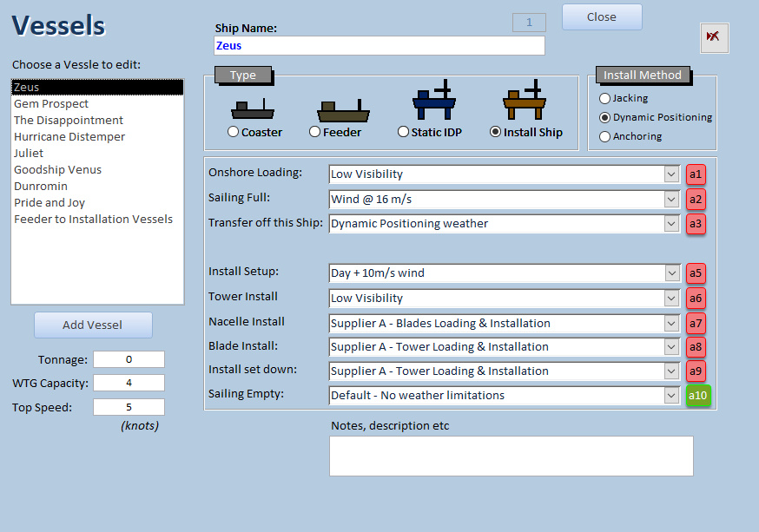Click the red a1 button
The height and width of the screenshot is (532, 759).
click(x=696, y=174)
